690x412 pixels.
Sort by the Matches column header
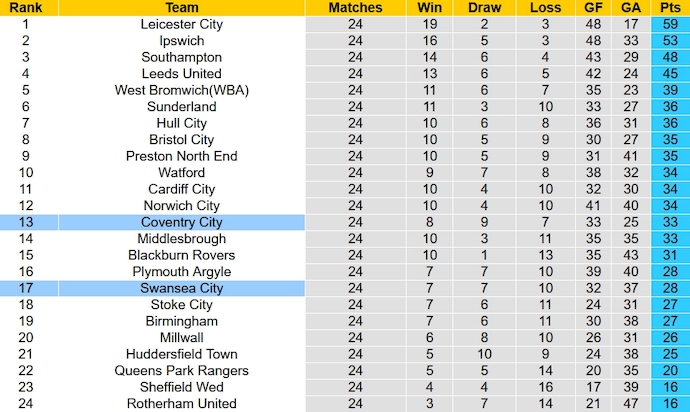pos(355,8)
